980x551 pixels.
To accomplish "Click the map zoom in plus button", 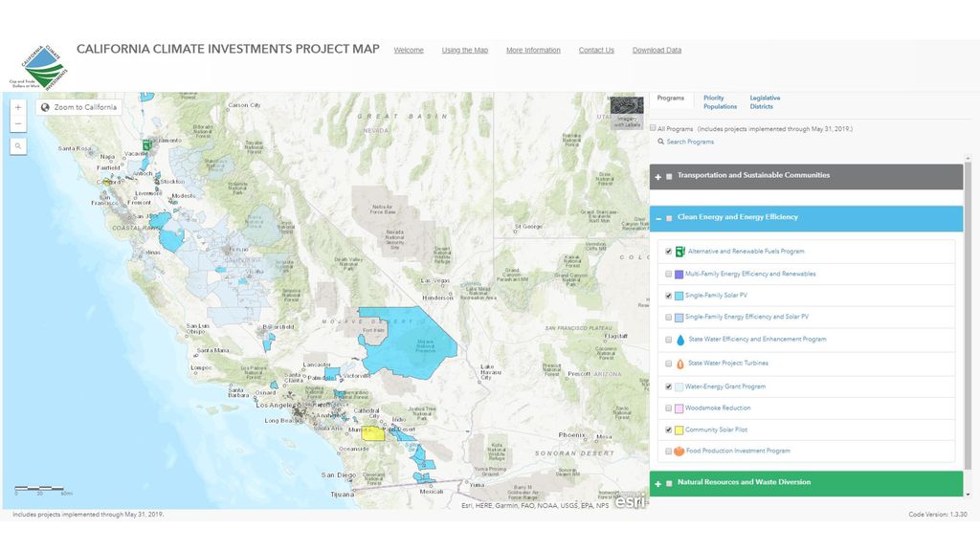I will [18, 107].
